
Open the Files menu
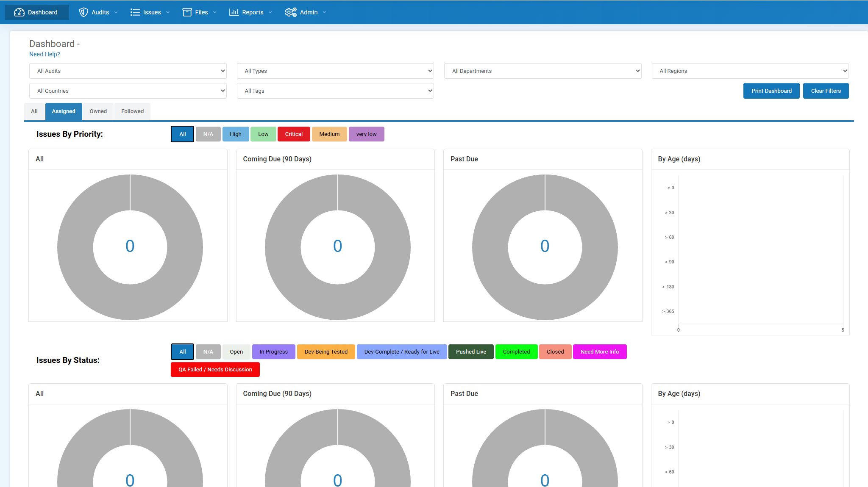(200, 12)
